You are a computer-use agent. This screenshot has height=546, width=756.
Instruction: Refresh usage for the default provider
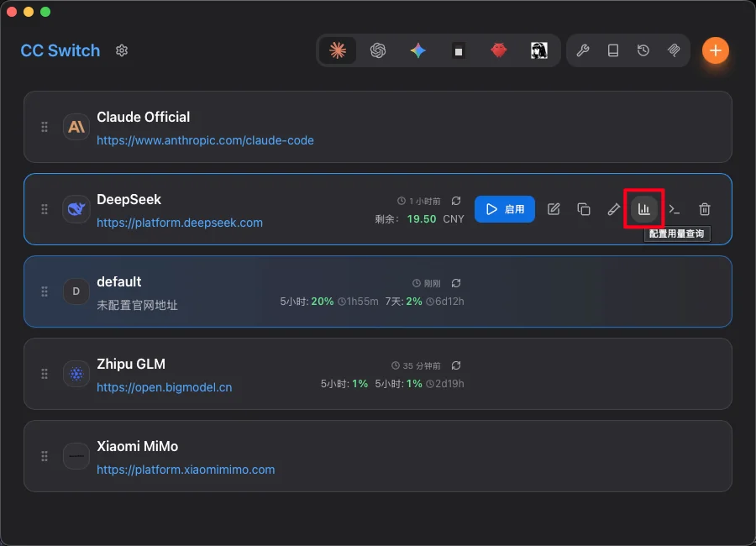tap(456, 283)
